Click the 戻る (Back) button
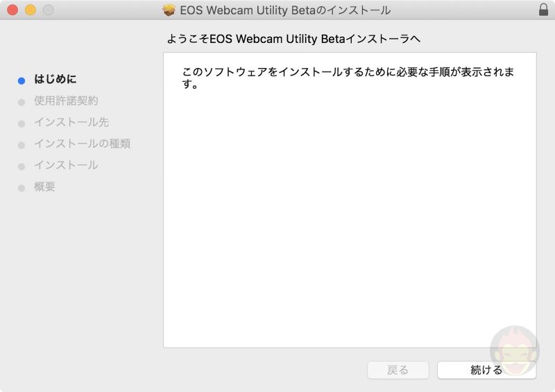555x392 pixels. (x=398, y=370)
